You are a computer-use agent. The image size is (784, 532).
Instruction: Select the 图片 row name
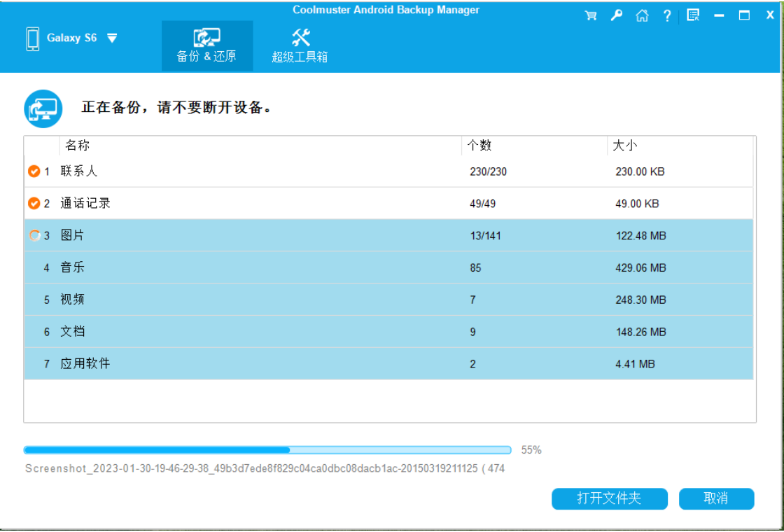[x=73, y=235]
